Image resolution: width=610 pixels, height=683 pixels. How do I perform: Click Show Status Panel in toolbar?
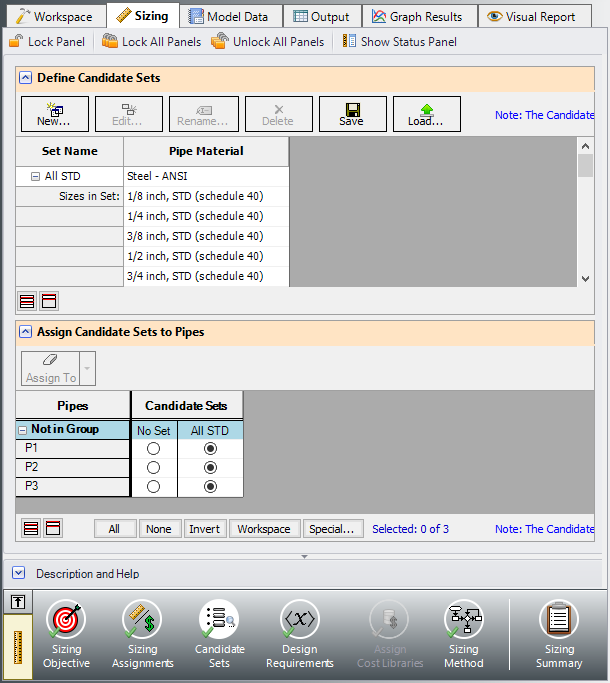pyautogui.click(x=399, y=42)
